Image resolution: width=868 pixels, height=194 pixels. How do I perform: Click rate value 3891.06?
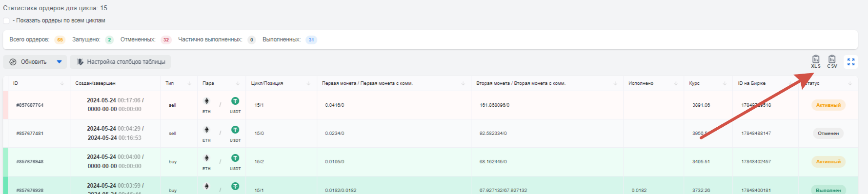pyautogui.click(x=701, y=105)
